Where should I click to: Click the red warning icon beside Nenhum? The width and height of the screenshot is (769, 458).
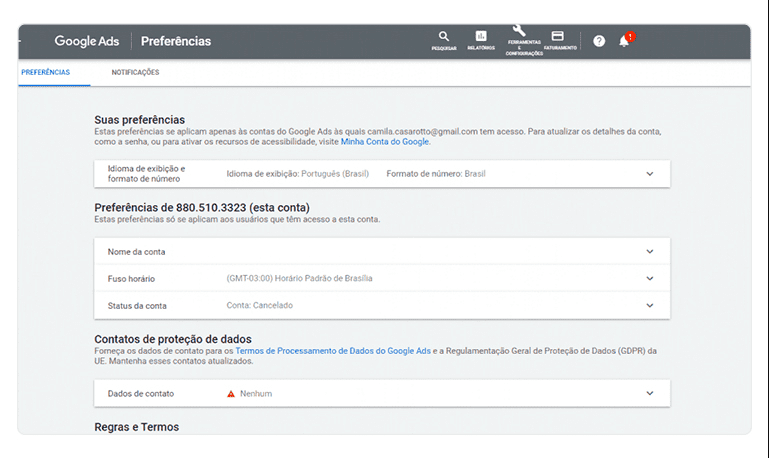coord(231,394)
